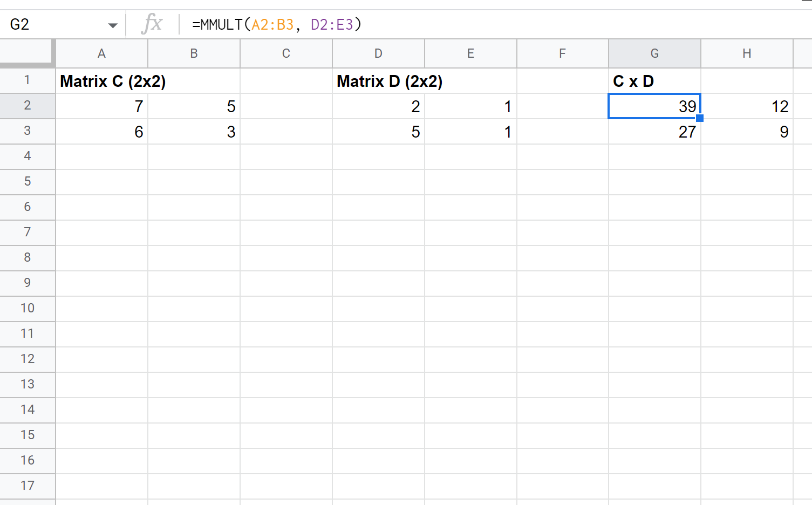
Task: Select cell E2 containing 1
Action: coord(470,106)
